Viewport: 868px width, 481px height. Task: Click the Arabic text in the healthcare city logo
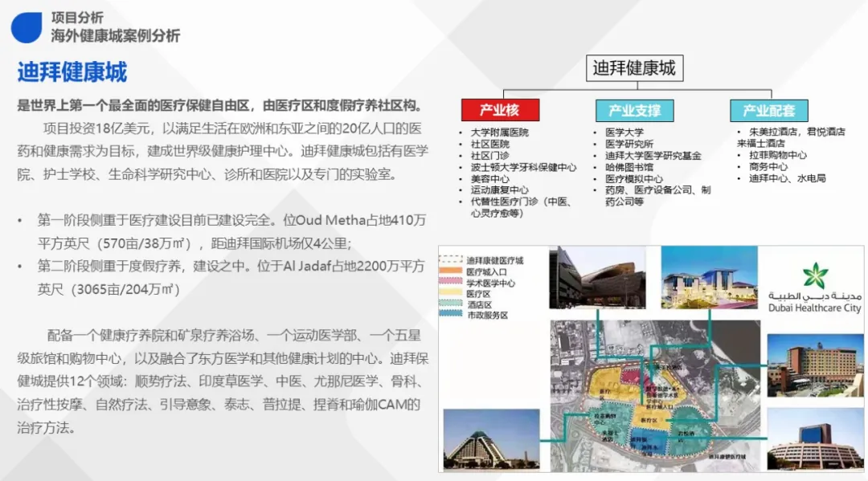point(815,296)
